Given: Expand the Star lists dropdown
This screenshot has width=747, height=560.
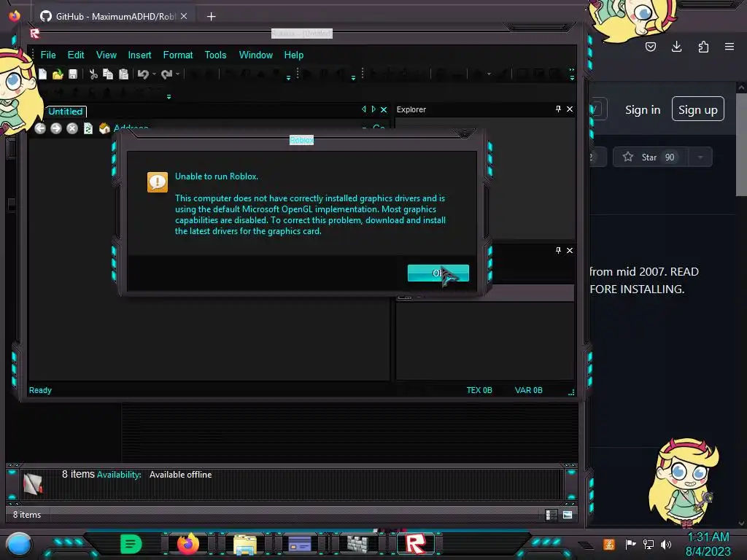Looking at the screenshot, I should click(x=700, y=157).
